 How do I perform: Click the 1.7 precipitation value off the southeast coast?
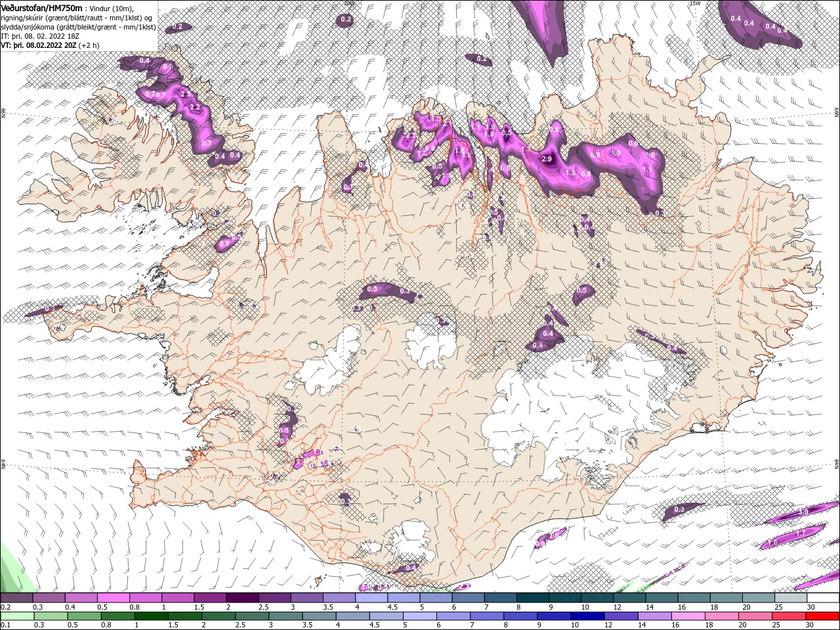(800, 534)
